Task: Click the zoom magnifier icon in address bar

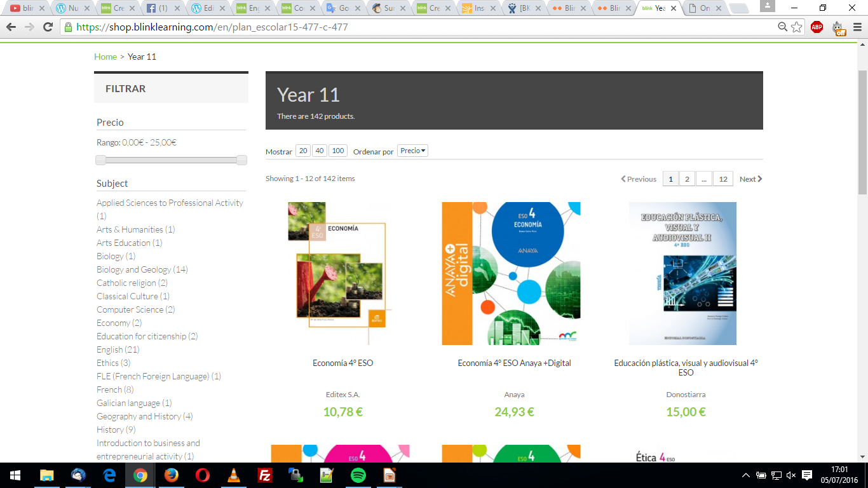Action: point(783,27)
